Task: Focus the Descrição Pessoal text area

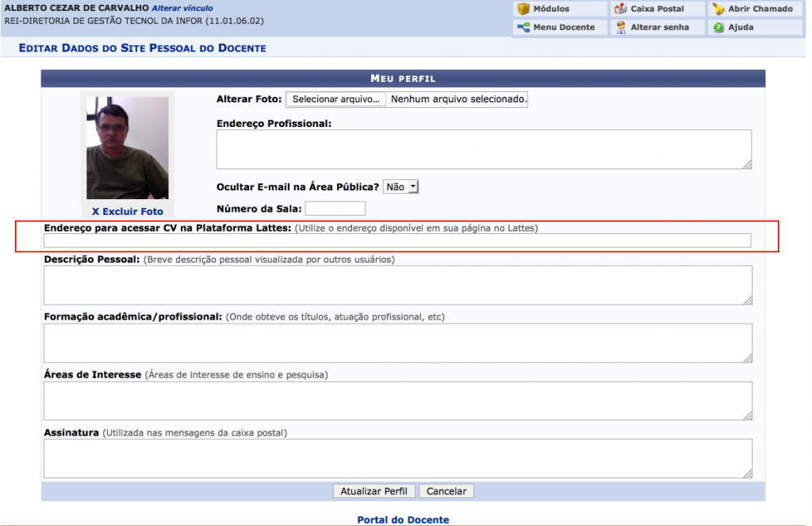Action: tap(396, 285)
